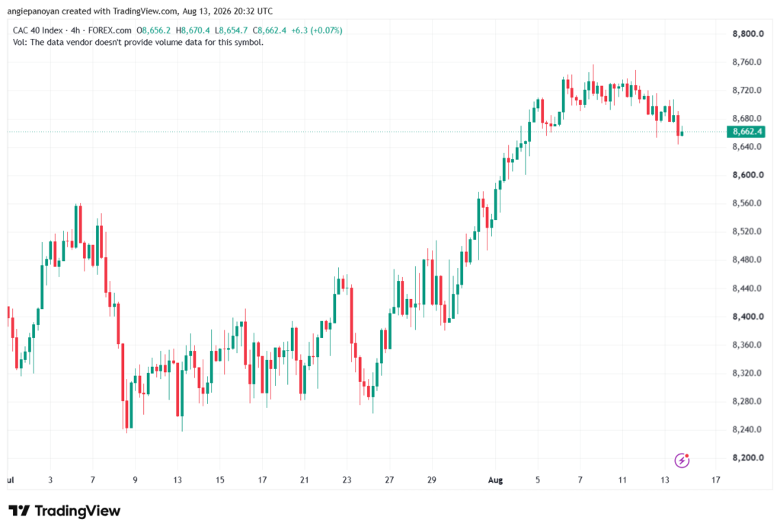Click the 8,640.0 price axis label
This screenshot has width=780, height=532.
tap(747, 147)
